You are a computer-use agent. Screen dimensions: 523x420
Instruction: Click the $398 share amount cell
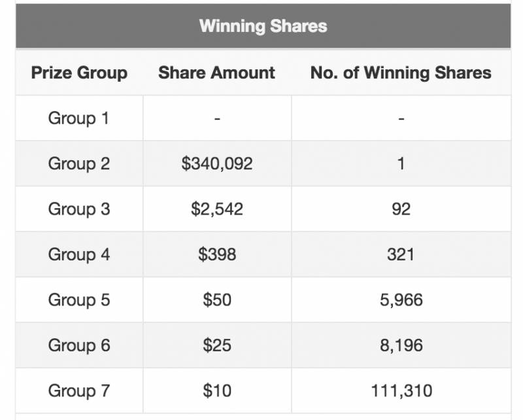pos(216,254)
